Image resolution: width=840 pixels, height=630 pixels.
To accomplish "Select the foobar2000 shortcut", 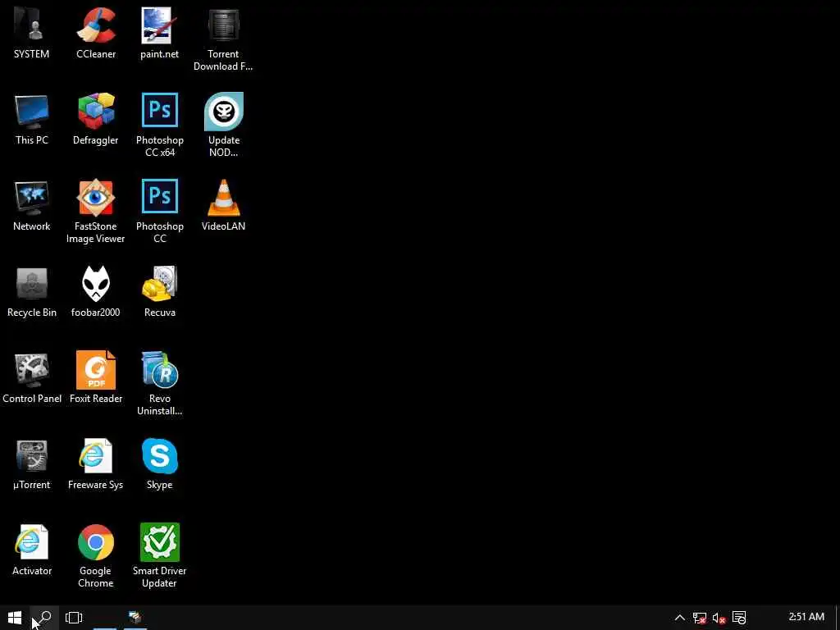I will (96, 291).
